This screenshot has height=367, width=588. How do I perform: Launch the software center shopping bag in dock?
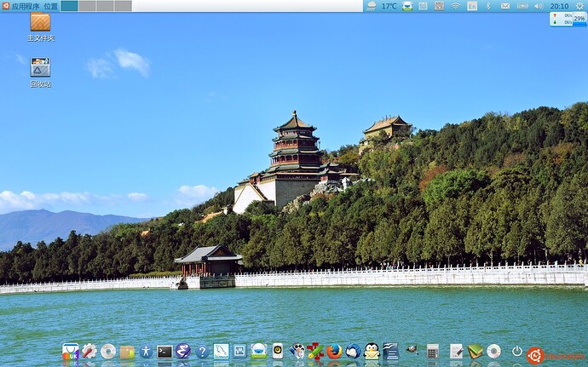[71, 352]
